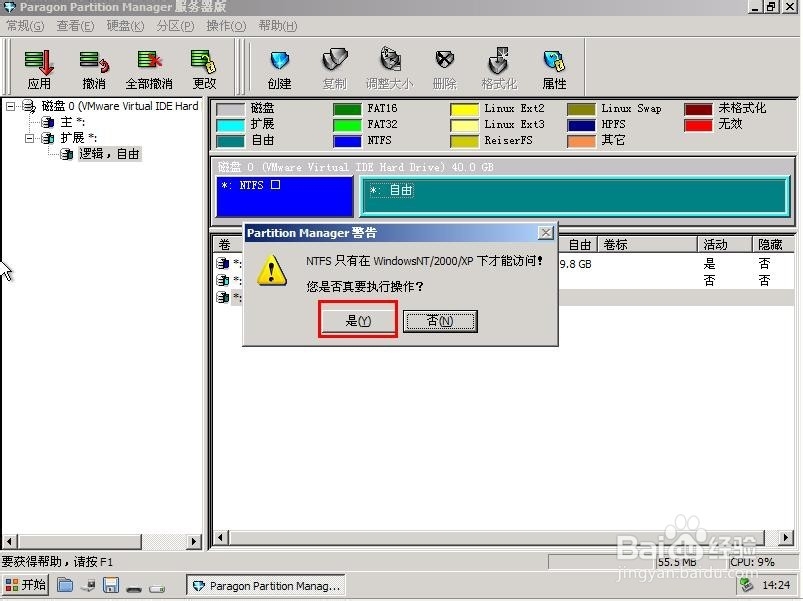Click volume list scroll left arrow
Screen dimensions: 803x601
pos(221,538)
